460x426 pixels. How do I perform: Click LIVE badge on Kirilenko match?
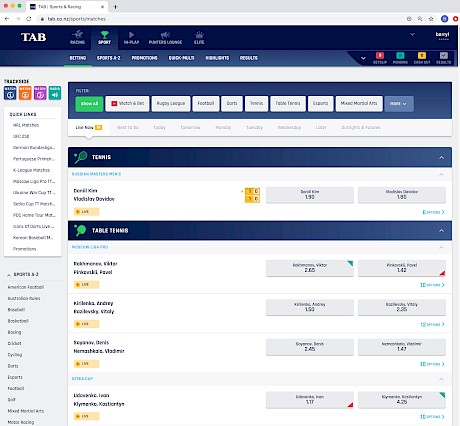point(86,324)
